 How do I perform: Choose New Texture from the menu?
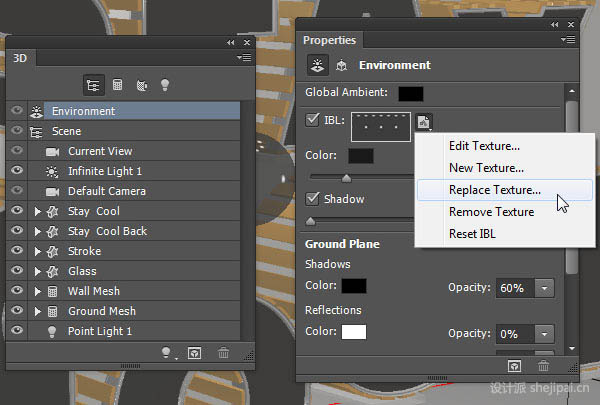[x=486, y=168]
